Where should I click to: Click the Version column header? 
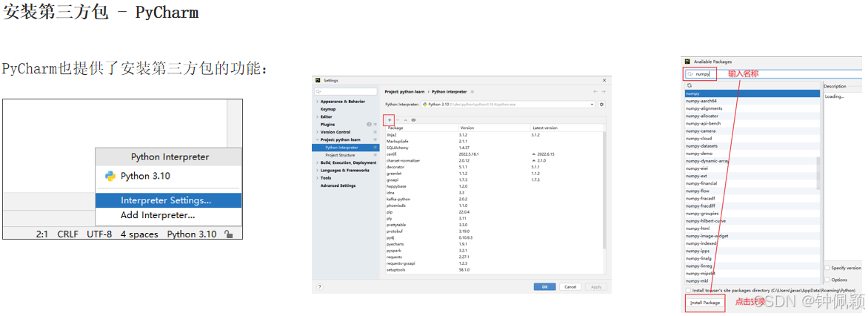click(493, 128)
